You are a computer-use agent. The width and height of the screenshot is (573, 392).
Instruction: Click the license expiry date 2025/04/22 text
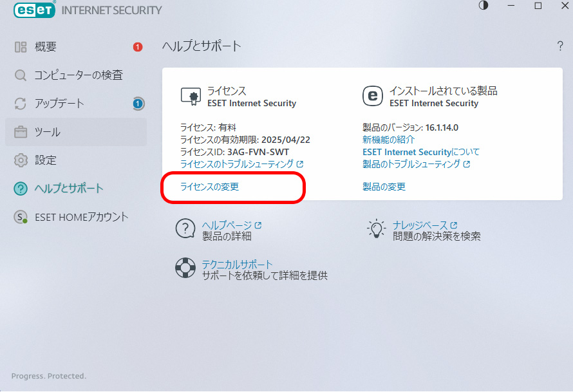pos(286,140)
